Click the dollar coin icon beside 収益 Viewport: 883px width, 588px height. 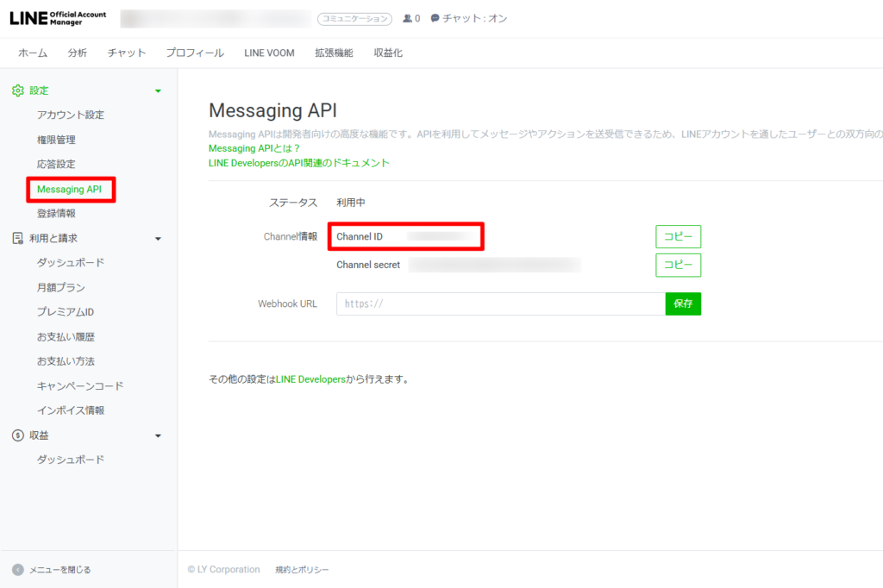18,435
